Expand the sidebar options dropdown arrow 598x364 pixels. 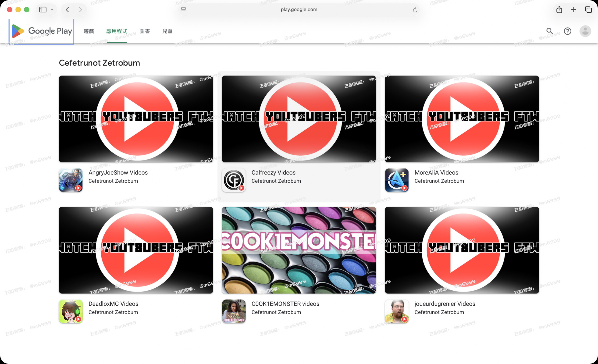[52, 10]
